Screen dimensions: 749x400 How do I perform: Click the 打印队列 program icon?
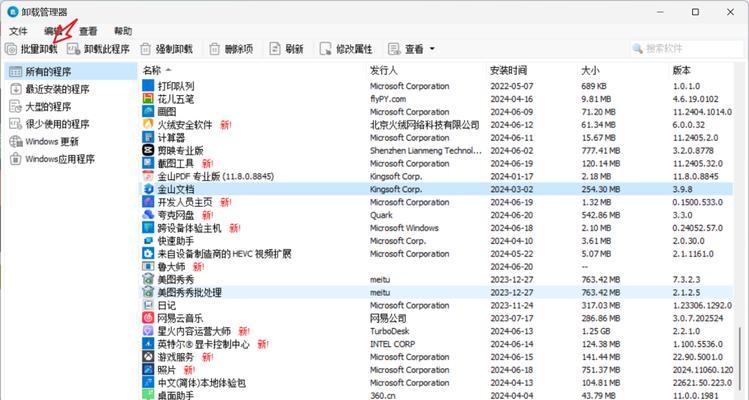[x=148, y=86]
